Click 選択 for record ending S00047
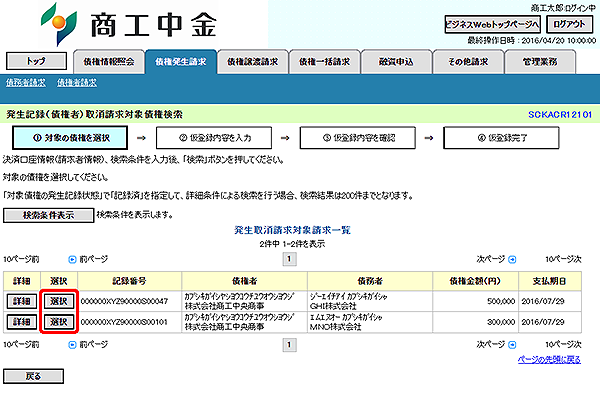600x396 pixels. coord(59,301)
